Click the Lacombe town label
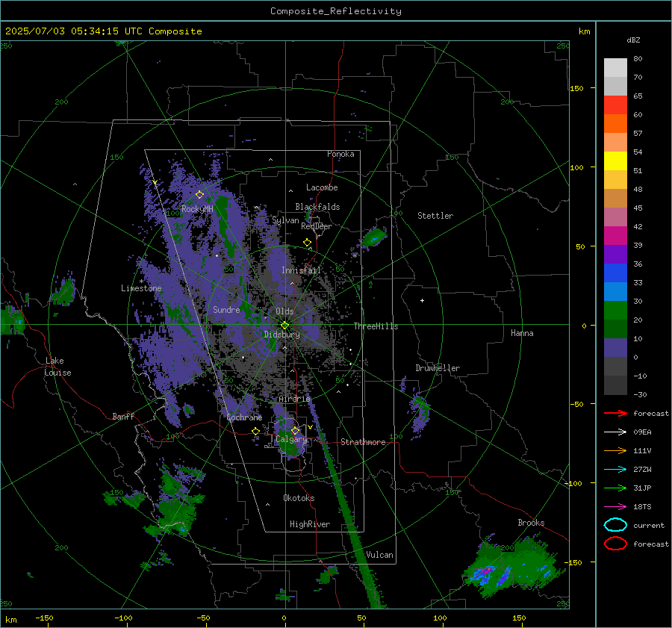Viewport: 672px width, 628px height. 322,187
